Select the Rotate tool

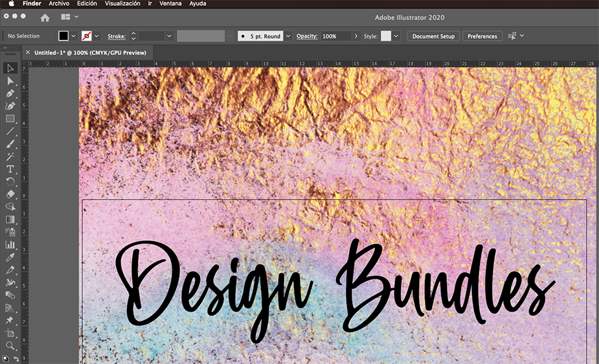10,182
